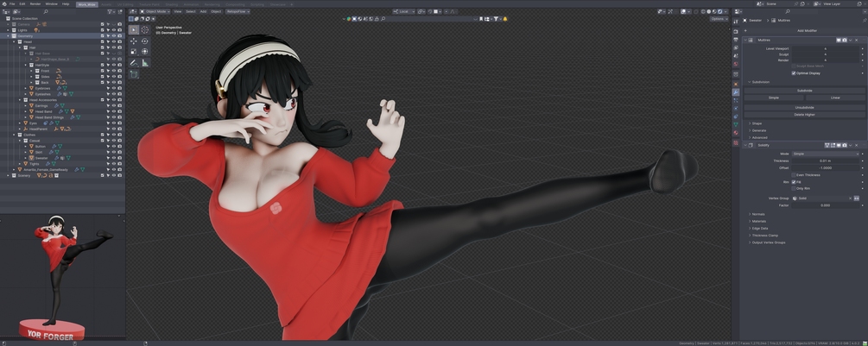Adjust the Solidify Thickness field

(825, 160)
